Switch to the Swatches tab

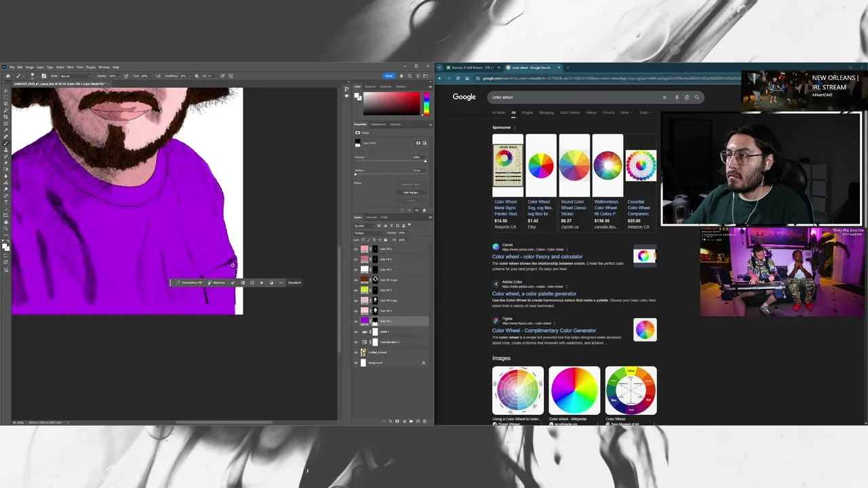click(x=370, y=86)
